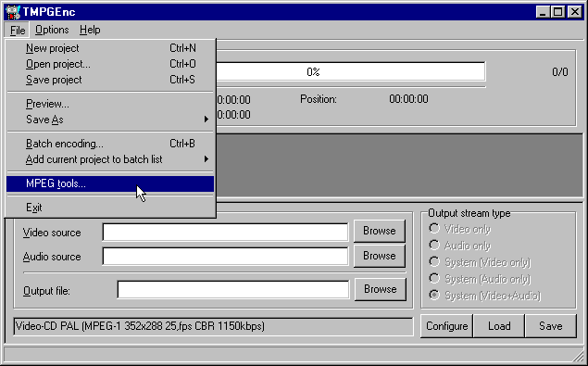Image resolution: width=588 pixels, height=366 pixels.
Task: Open the Help menu
Action: tap(90, 30)
